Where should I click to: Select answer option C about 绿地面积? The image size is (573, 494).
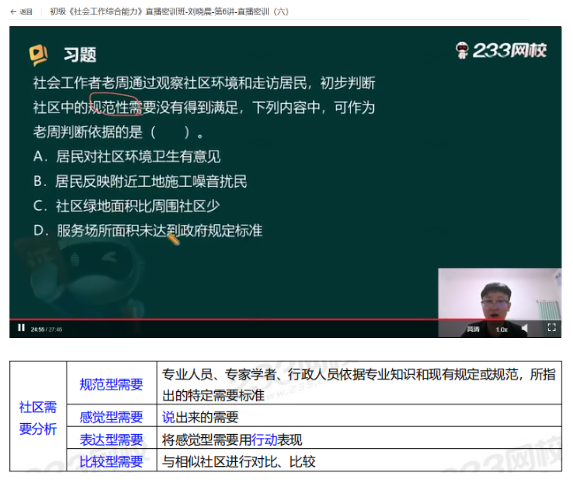[x=126, y=206]
